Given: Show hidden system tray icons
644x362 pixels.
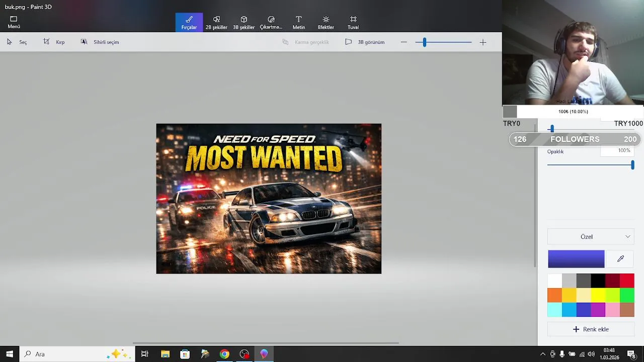Looking at the screenshot, I should tap(542, 354).
